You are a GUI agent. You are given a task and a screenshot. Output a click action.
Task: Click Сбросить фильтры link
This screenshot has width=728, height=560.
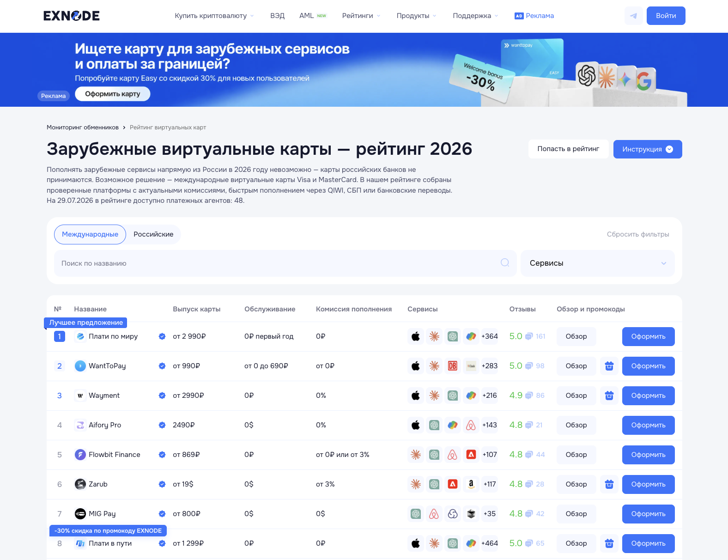(x=638, y=234)
